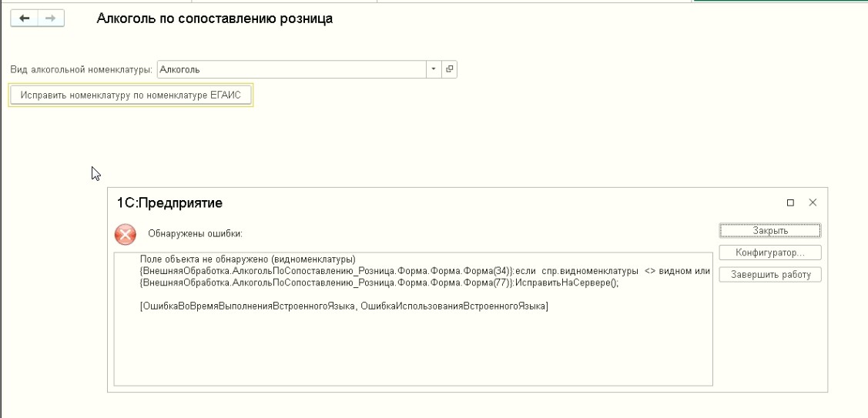Open the selected Алкоголь item via open icon
The height and width of the screenshot is (418, 868).
(450, 69)
